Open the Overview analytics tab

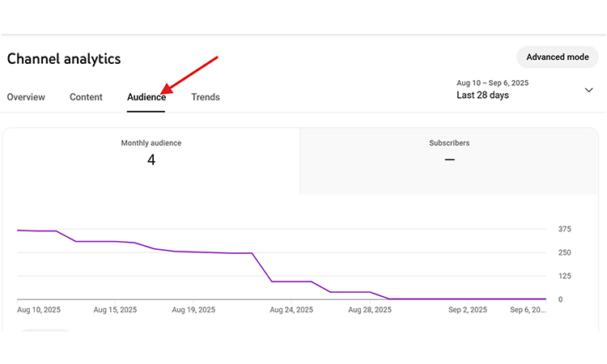(26, 97)
